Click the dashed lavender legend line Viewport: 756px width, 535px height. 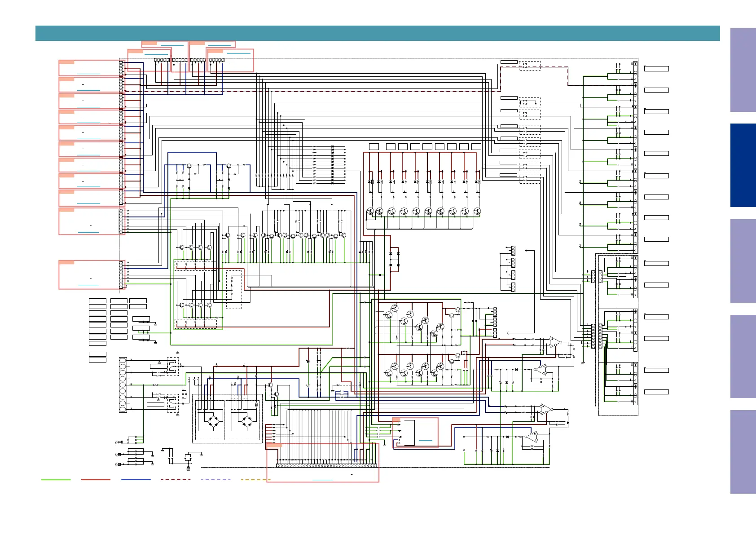point(216,480)
